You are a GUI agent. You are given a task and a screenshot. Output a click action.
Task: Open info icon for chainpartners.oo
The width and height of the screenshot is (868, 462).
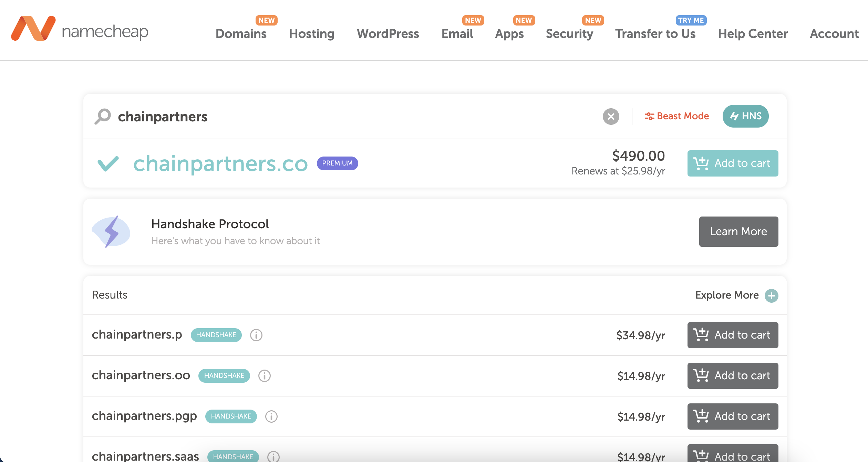264,376
